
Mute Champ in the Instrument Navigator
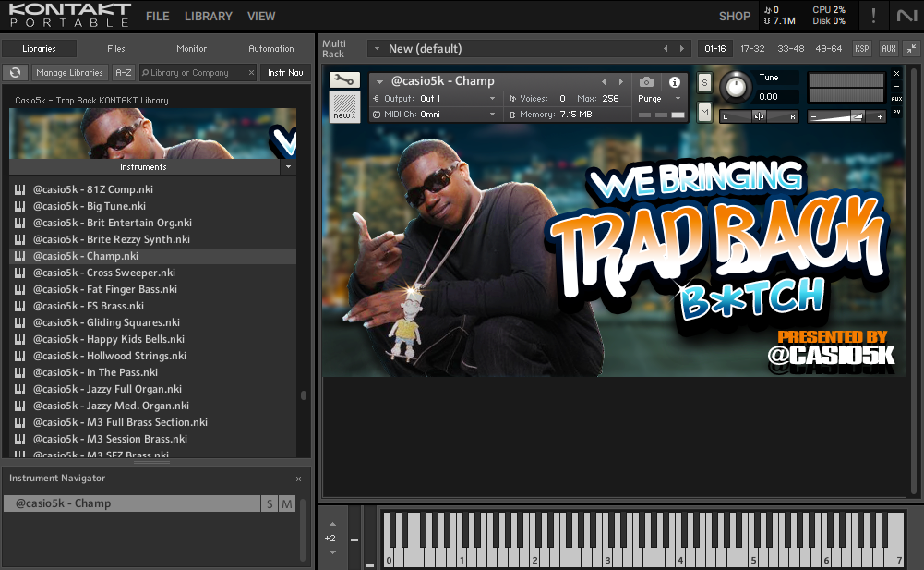coord(287,503)
